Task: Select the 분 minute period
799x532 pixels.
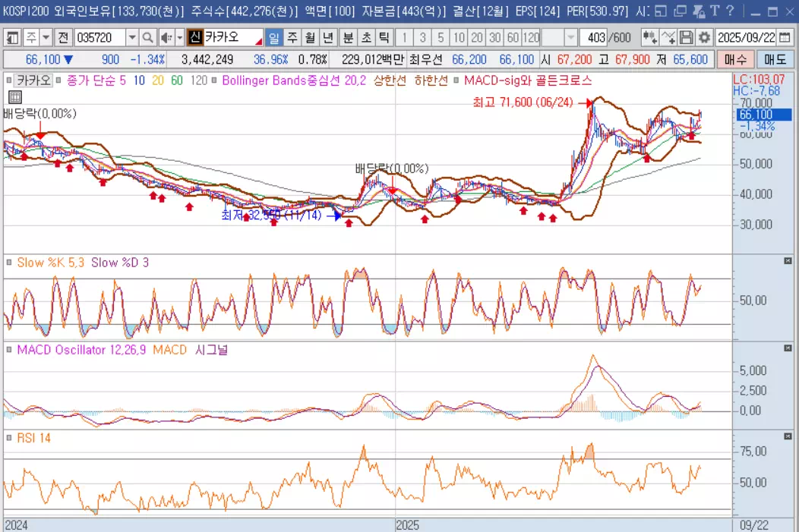Action: coord(348,38)
